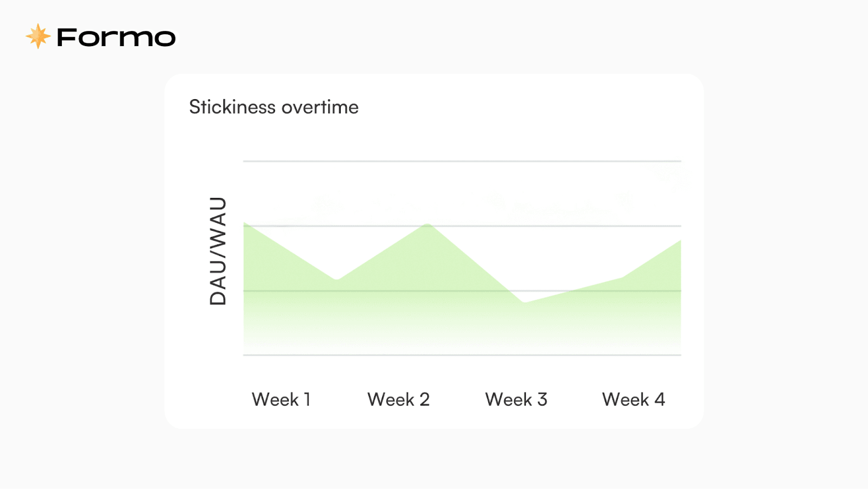Click the chart peak at start of Week 1

245,223
